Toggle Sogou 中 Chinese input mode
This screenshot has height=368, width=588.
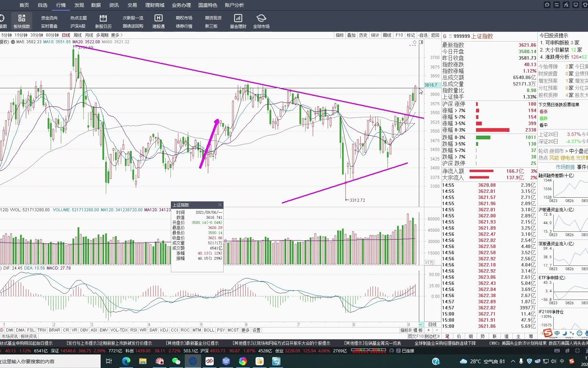(x=557, y=333)
